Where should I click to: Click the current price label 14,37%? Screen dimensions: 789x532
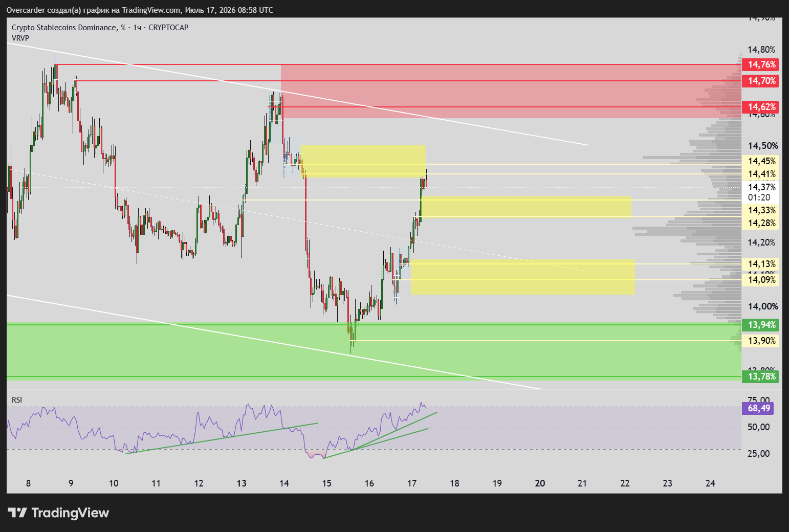coord(760,187)
